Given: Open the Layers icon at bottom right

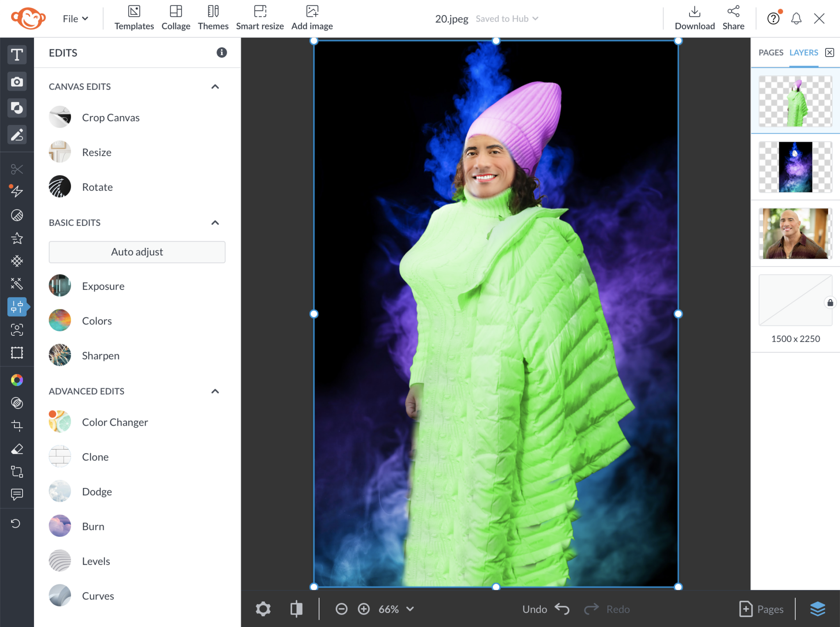Looking at the screenshot, I should tap(819, 609).
